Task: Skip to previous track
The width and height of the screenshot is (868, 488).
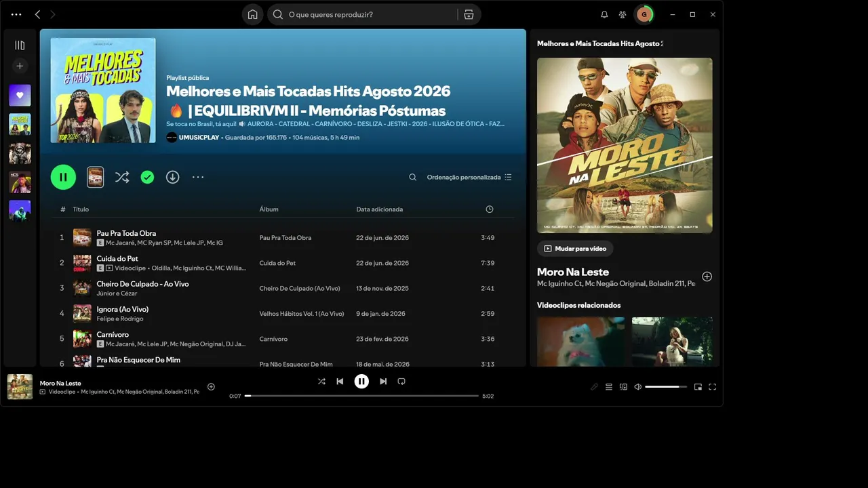Action: [340, 382]
